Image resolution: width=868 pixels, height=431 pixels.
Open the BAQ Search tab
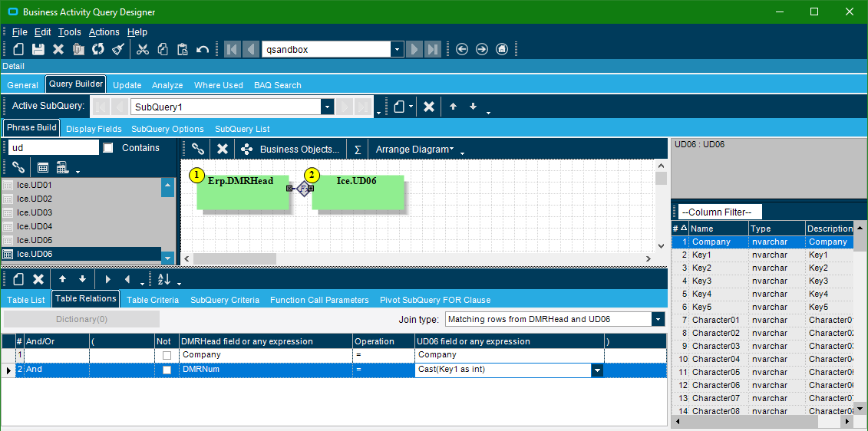click(x=278, y=85)
